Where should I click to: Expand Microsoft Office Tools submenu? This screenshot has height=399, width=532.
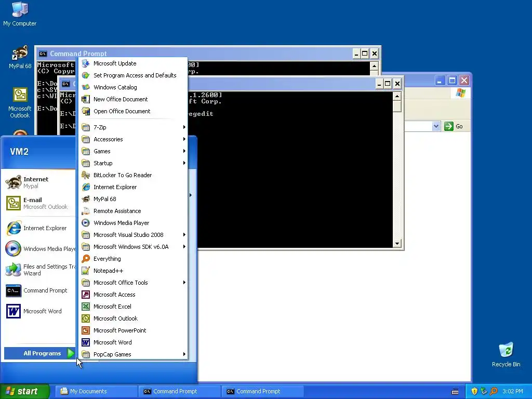pos(133,283)
